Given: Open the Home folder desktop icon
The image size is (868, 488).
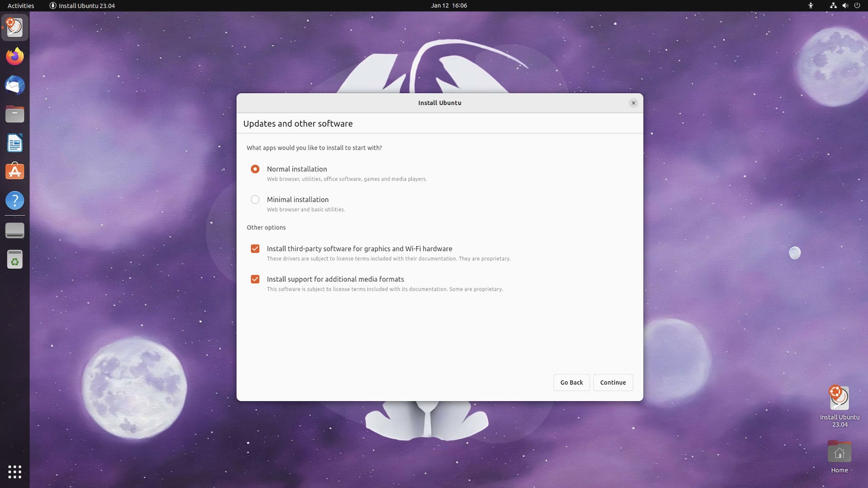Looking at the screenshot, I should (840, 457).
